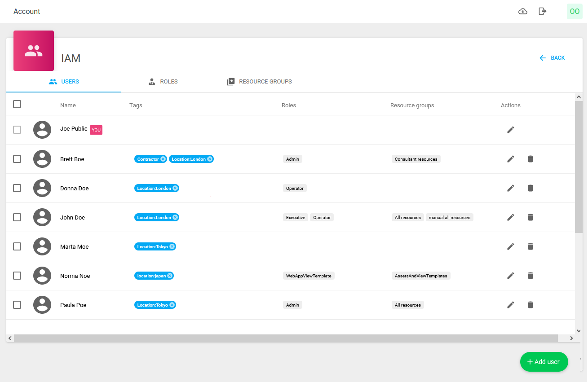Toggle the select-all checkbox in table header
This screenshot has width=588, height=382.
coord(17,104)
